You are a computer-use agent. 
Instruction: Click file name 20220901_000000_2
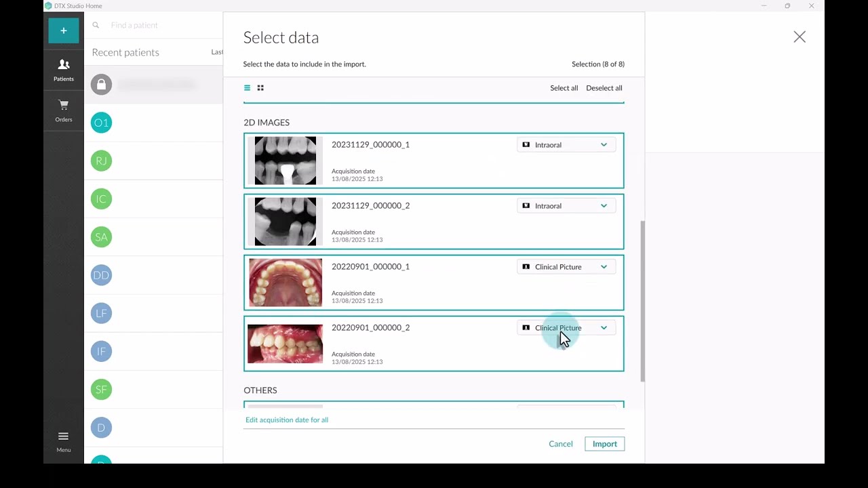point(370,327)
